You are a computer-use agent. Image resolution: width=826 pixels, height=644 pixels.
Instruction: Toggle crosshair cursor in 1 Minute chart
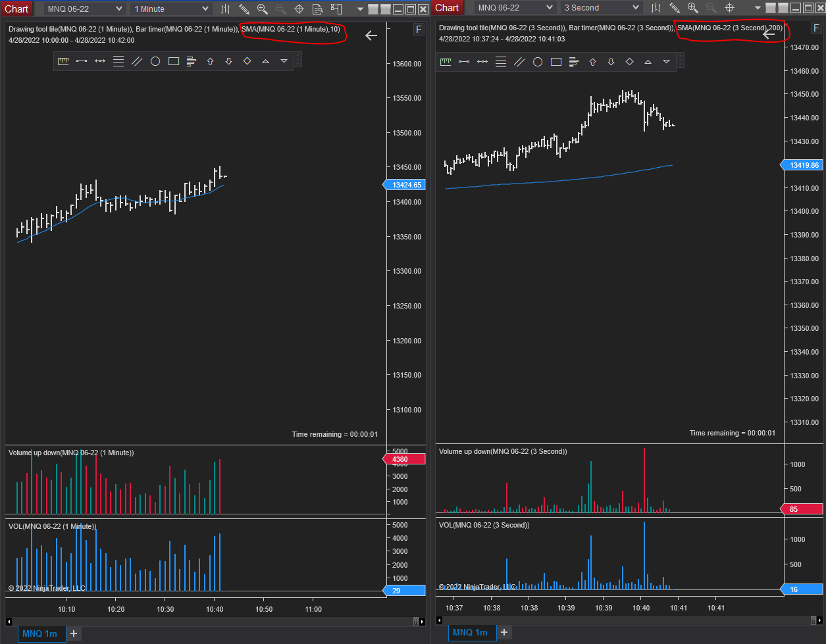tap(299, 9)
